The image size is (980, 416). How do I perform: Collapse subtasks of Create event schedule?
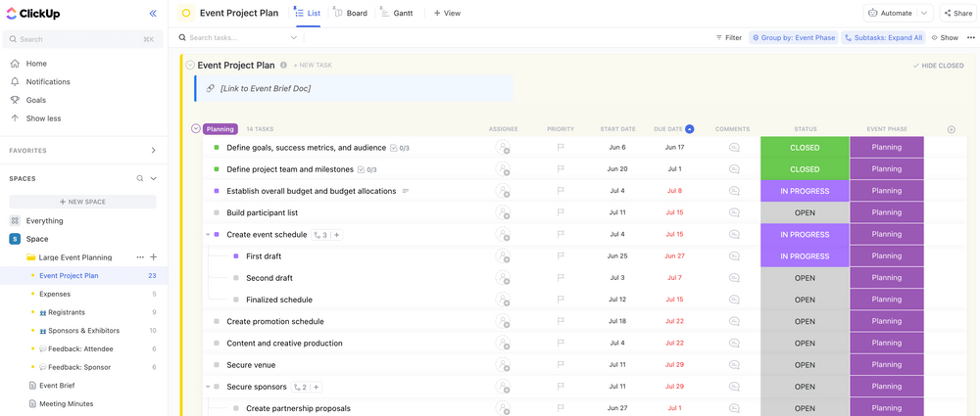[208, 235]
